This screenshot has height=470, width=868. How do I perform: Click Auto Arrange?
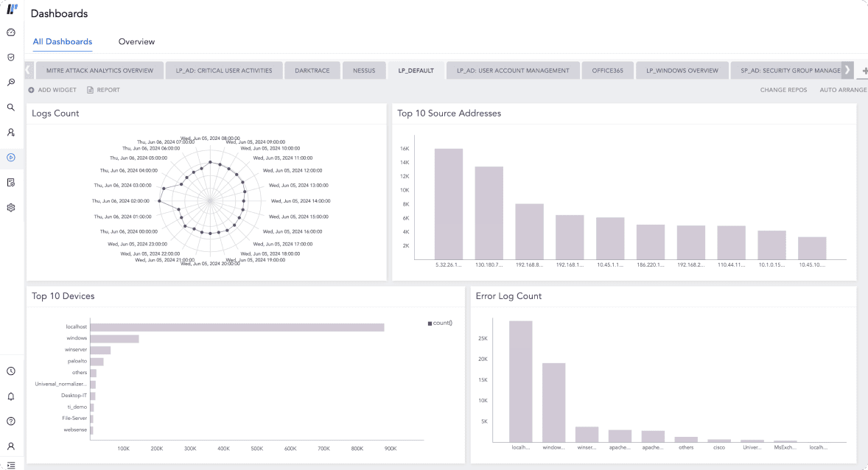[843, 90]
